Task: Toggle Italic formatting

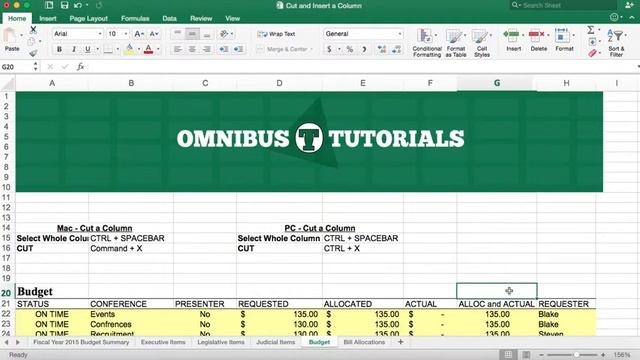Action: 73,49
